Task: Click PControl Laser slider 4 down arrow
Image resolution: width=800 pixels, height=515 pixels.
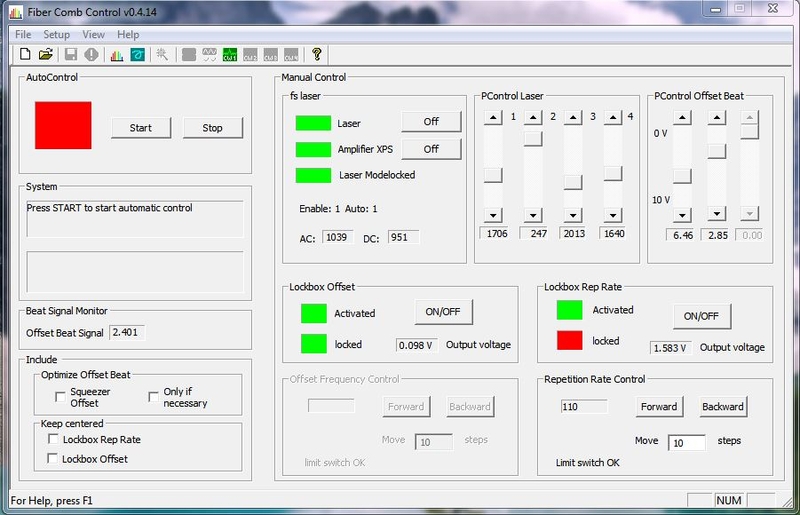Action: (613, 215)
